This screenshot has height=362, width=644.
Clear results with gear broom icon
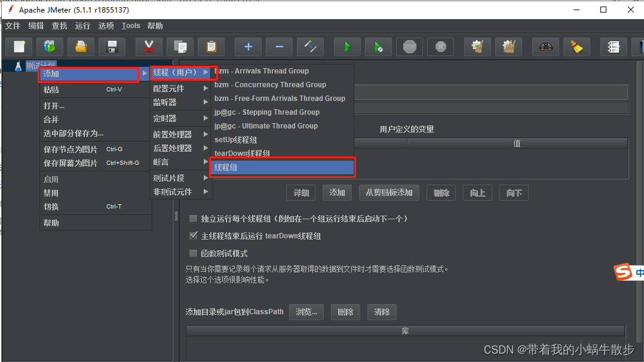click(478, 47)
